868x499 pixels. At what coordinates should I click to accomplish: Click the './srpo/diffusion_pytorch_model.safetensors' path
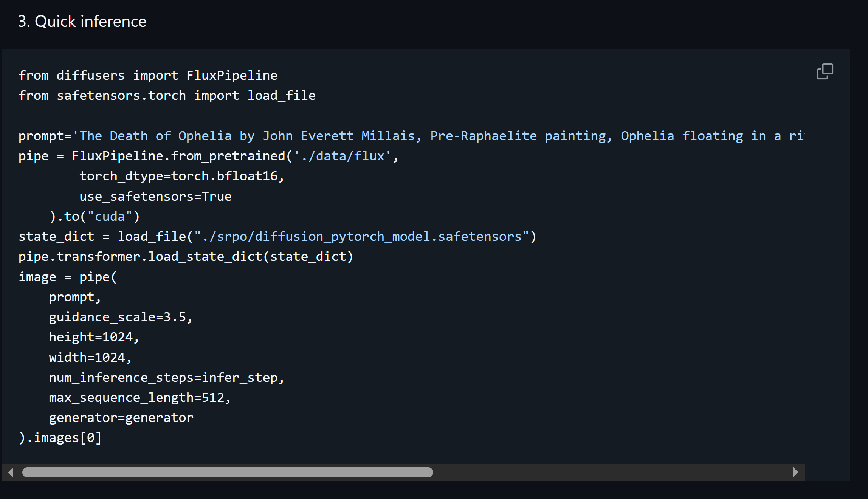[x=362, y=237]
